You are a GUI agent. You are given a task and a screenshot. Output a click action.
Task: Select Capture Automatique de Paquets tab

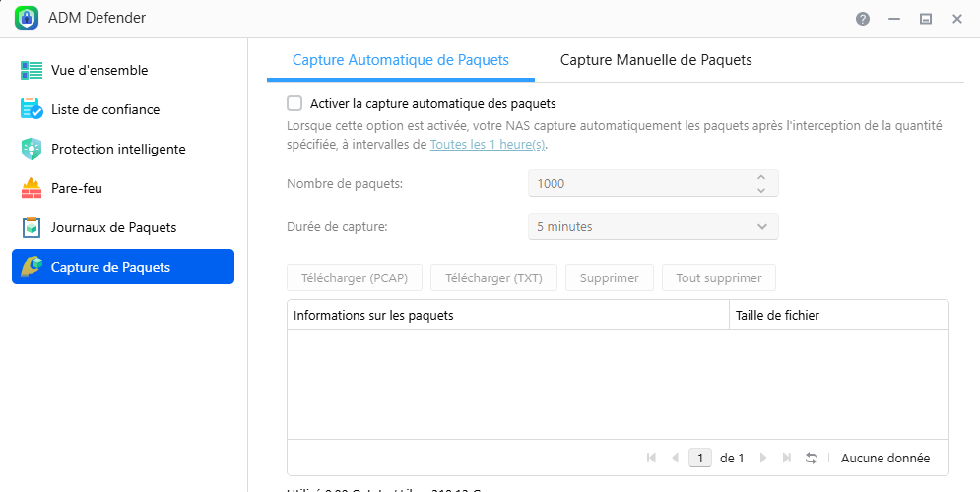point(401,60)
